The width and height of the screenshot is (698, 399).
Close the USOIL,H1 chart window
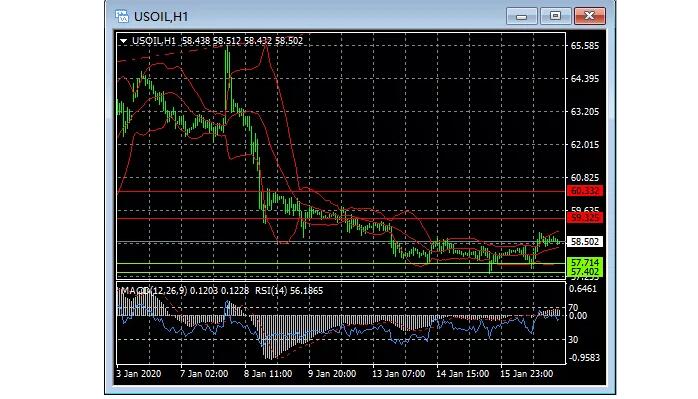tap(590, 16)
